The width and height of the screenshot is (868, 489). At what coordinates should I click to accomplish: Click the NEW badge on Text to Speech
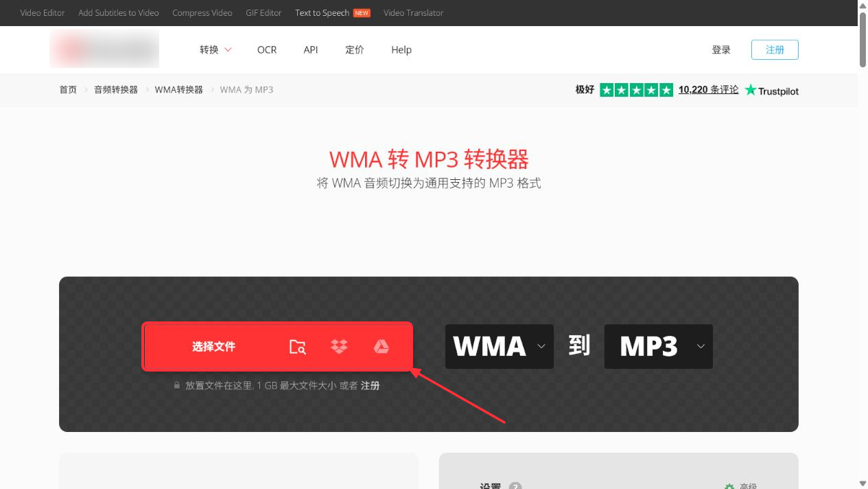pos(362,13)
